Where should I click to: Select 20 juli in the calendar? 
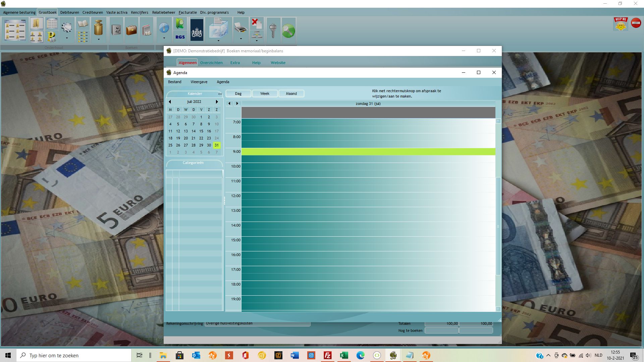(x=185, y=138)
